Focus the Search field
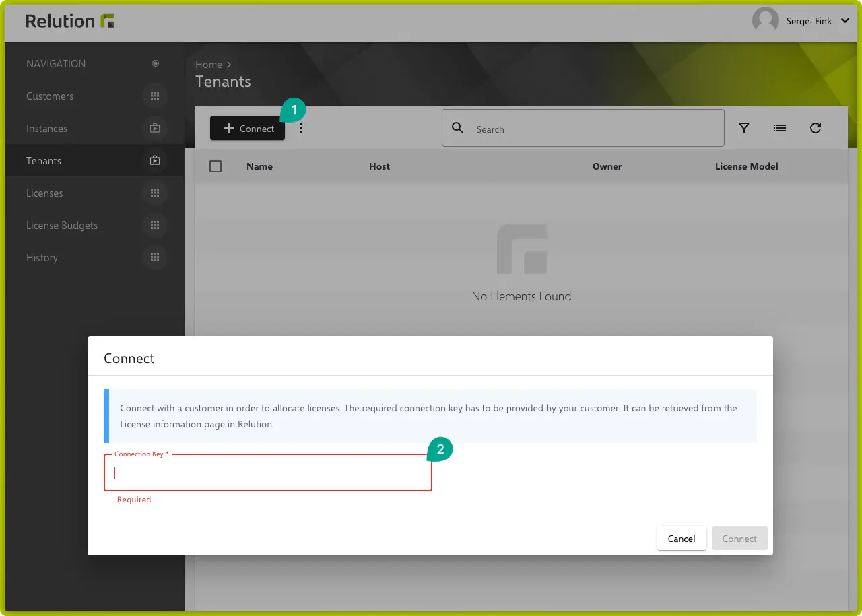Image resolution: width=862 pixels, height=616 pixels. pyautogui.click(x=583, y=128)
